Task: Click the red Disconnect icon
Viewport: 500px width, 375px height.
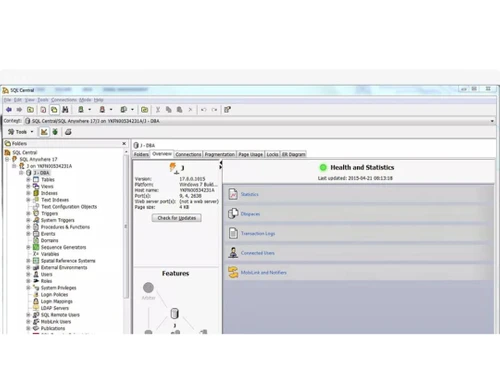Action: pyautogui.click(x=102, y=109)
